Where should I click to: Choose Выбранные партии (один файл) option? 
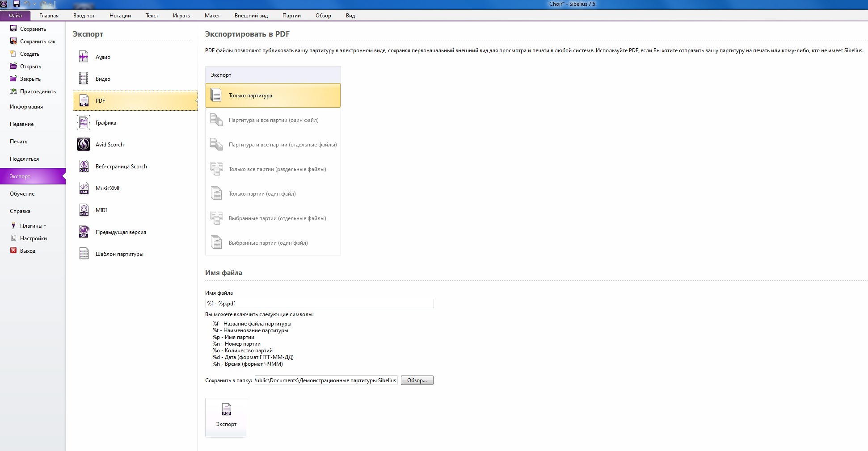(273, 243)
